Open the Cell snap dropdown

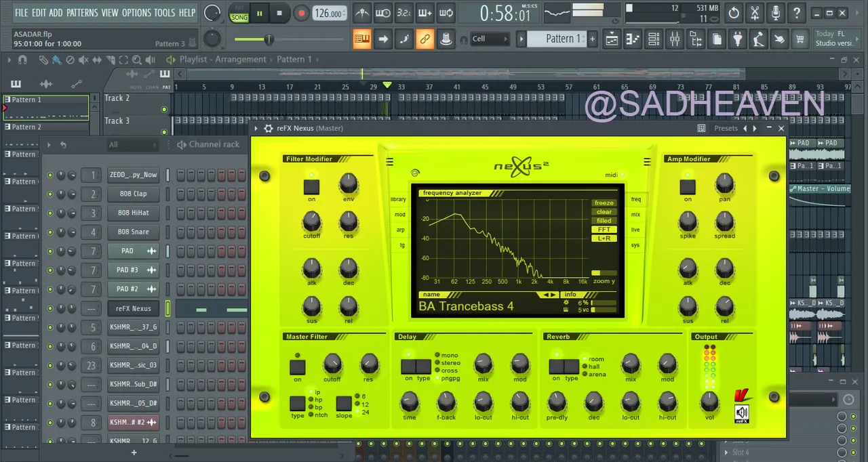(x=490, y=39)
